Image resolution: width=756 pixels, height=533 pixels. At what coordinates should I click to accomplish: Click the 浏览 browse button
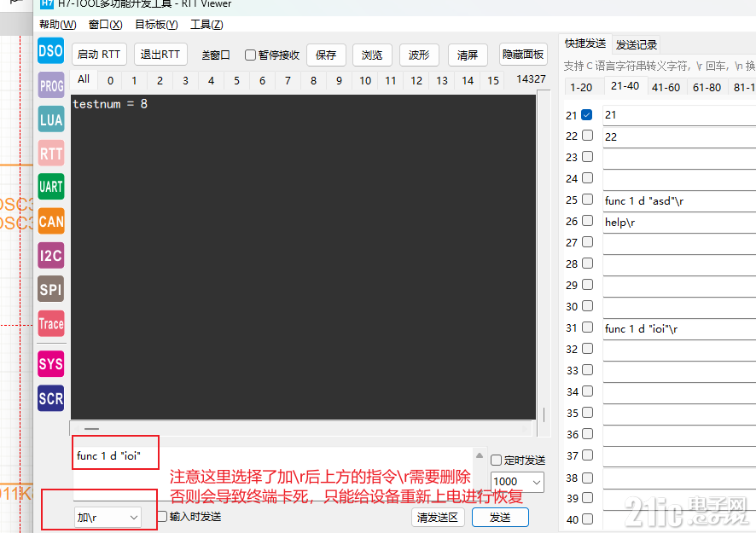coord(372,55)
